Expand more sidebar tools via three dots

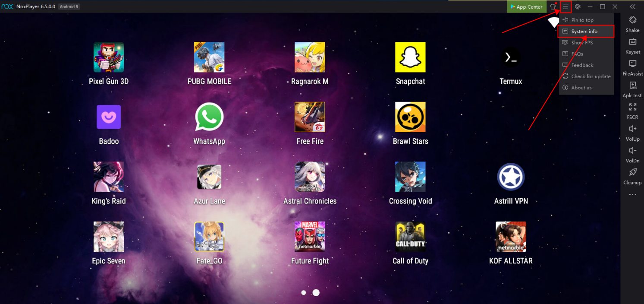(632, 195)
